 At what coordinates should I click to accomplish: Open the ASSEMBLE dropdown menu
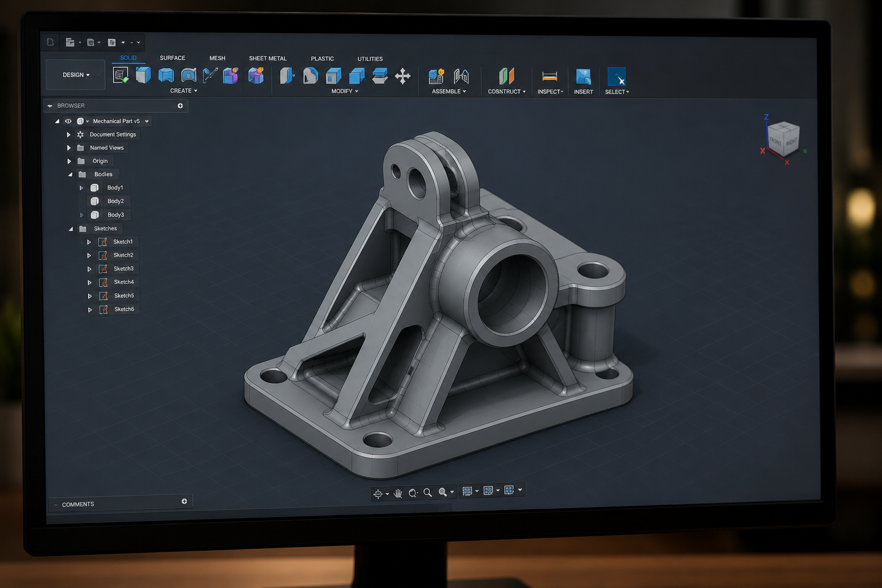coord(449,91)
